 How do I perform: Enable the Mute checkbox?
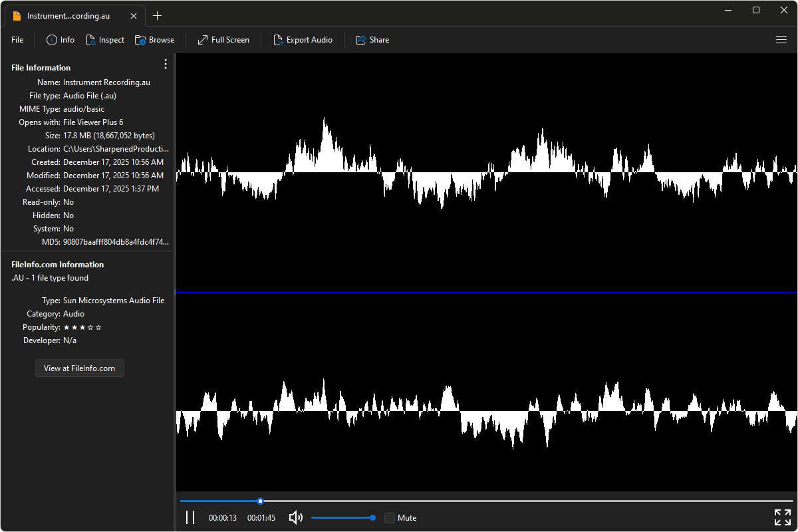389,517
